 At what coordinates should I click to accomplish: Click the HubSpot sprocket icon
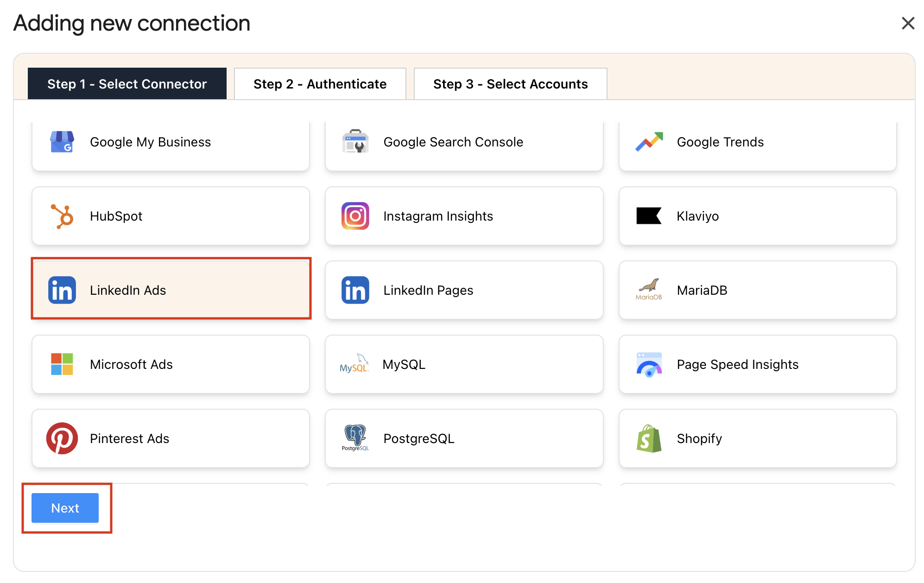tap(62, 216)
